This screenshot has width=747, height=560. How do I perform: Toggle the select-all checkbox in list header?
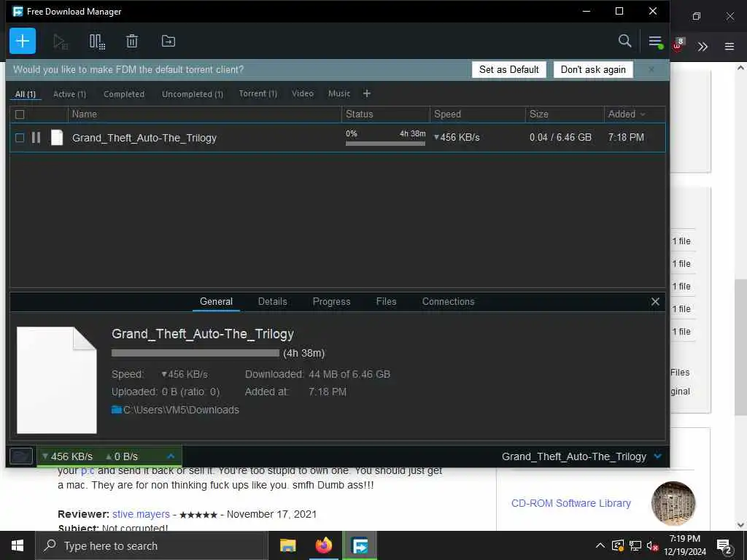20,114
